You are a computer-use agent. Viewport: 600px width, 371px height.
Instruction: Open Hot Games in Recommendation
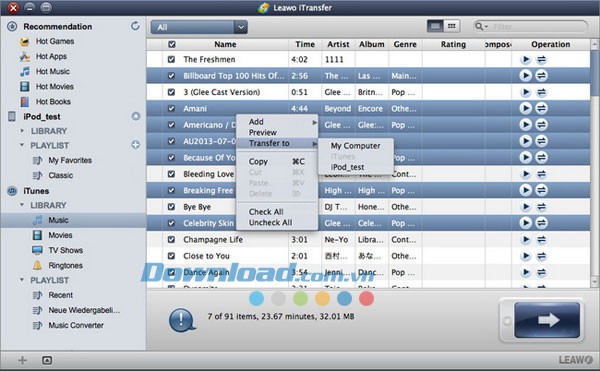pyautogui.click(x=55, y=41)
